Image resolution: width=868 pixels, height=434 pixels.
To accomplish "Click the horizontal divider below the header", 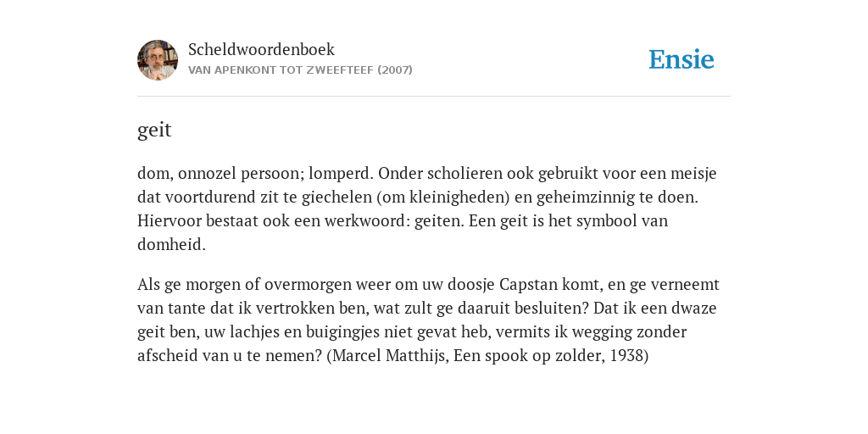I will pos(434,97).
